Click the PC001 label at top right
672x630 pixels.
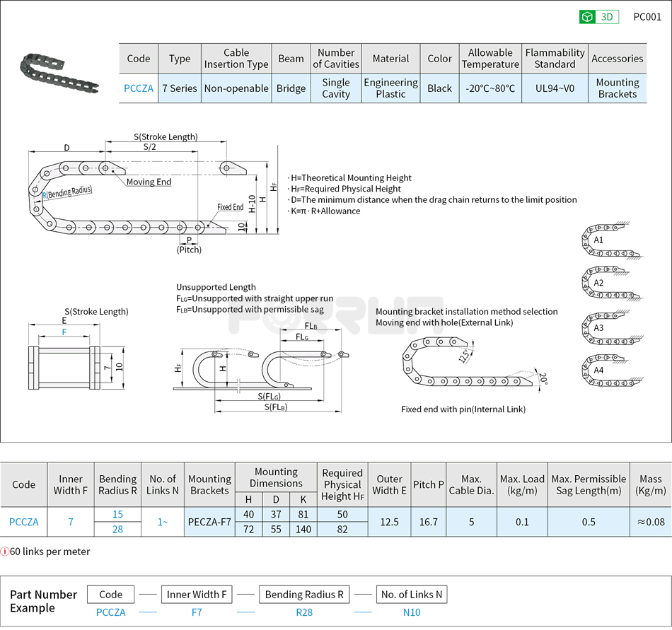pyautogui.click(x=647, y=17)
